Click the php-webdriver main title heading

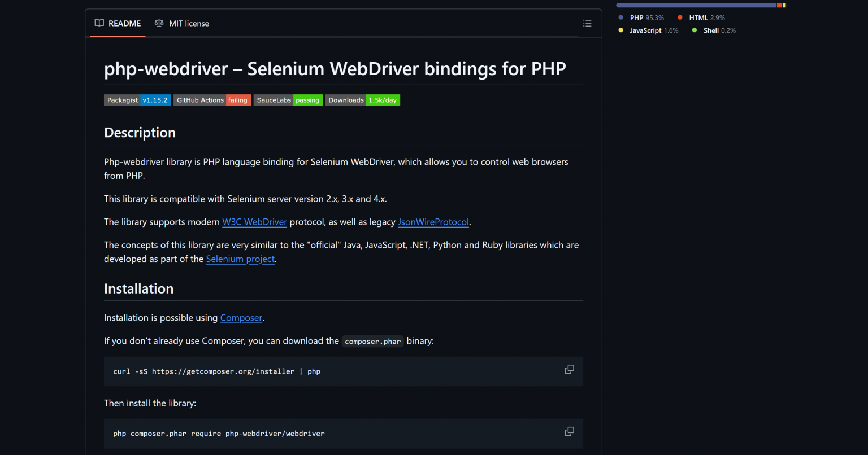pyautogui.click(x=335, y=68)
